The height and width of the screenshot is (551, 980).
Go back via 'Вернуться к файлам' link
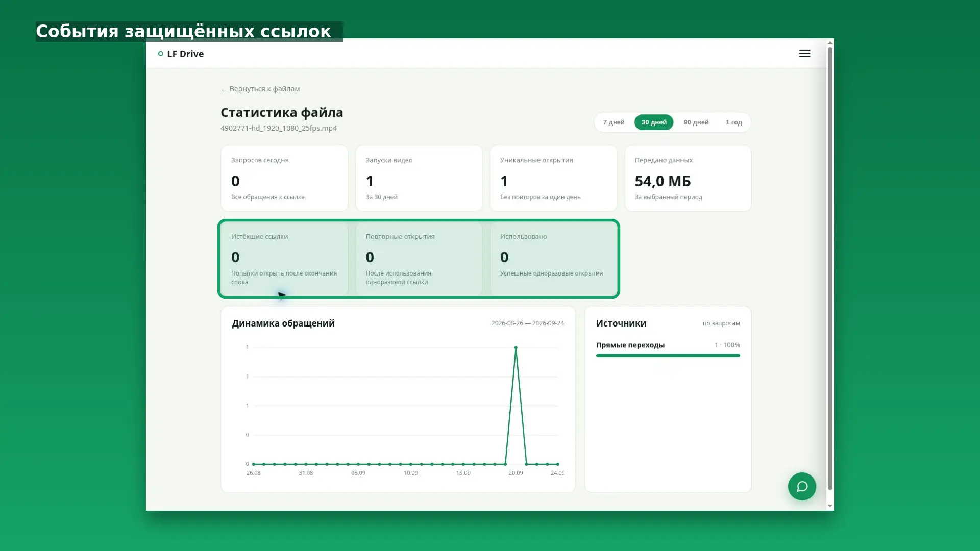[260, 89]
